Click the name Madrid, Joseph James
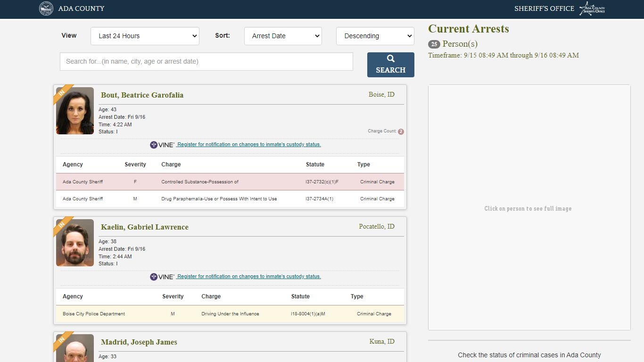Viewport: 644px width, 362px height. [x=139, y=342]
